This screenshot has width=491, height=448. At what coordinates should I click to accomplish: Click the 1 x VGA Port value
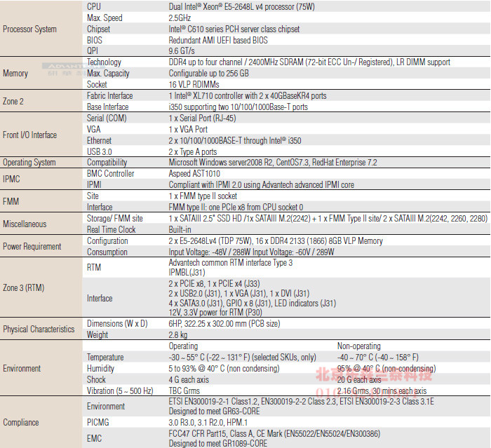click(x=188, y=129)
